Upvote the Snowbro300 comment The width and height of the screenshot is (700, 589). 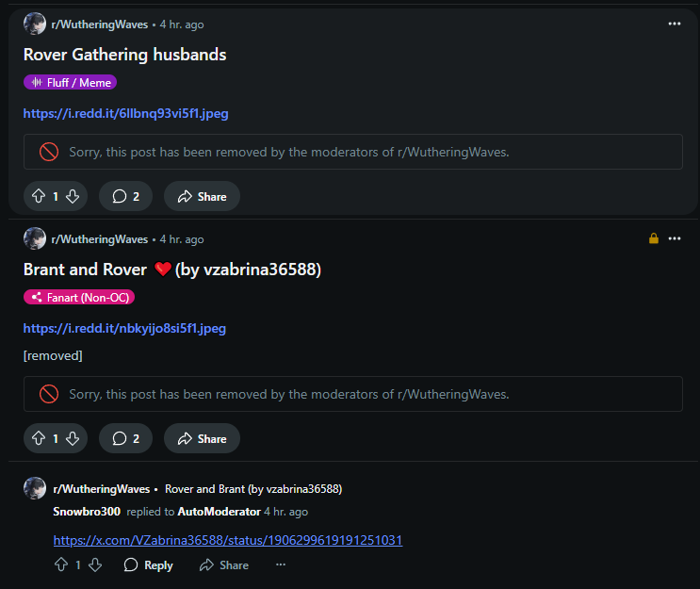(61, 564)
